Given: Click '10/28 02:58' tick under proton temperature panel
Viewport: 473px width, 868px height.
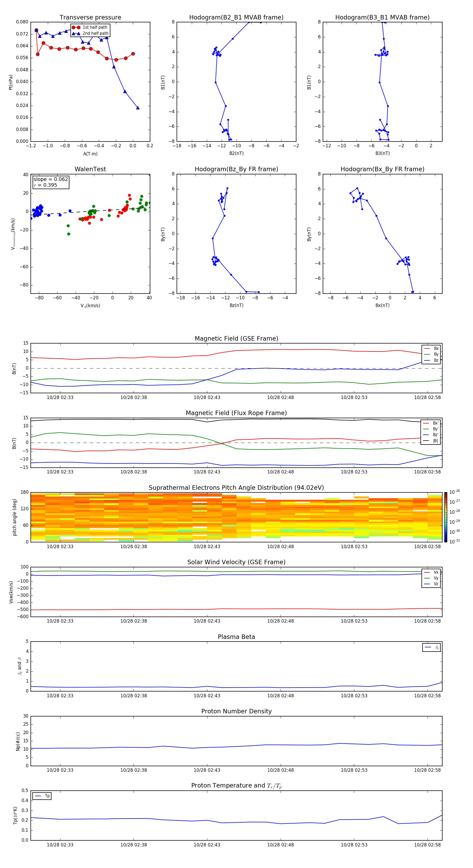Looking at the screenshot, I should [427, 845].
